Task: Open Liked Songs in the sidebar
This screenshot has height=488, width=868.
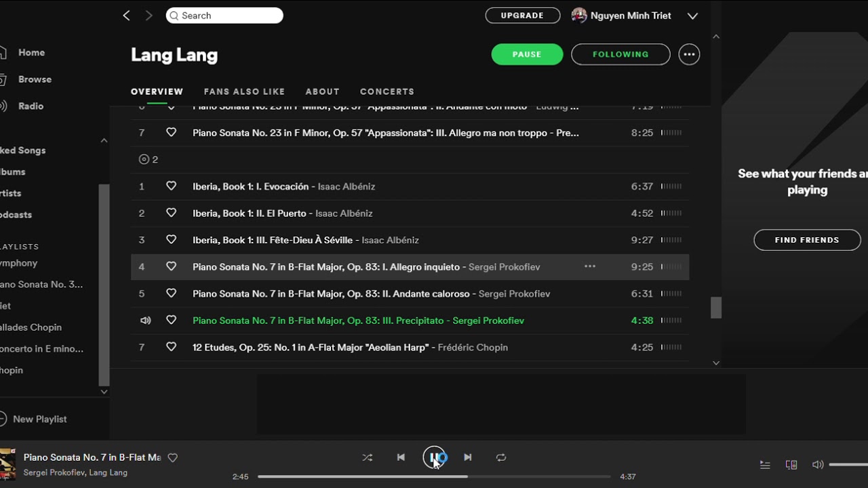Action: point(23,150)
